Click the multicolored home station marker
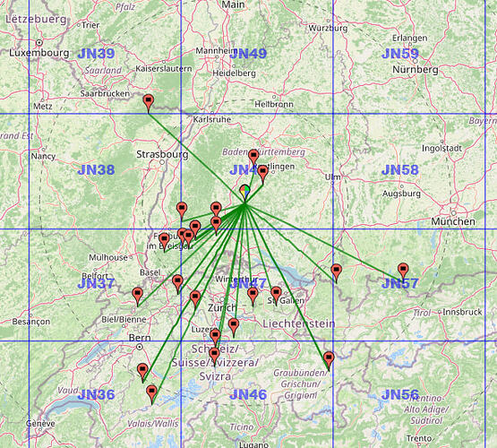The image size is (497, 448). point(244,194)
